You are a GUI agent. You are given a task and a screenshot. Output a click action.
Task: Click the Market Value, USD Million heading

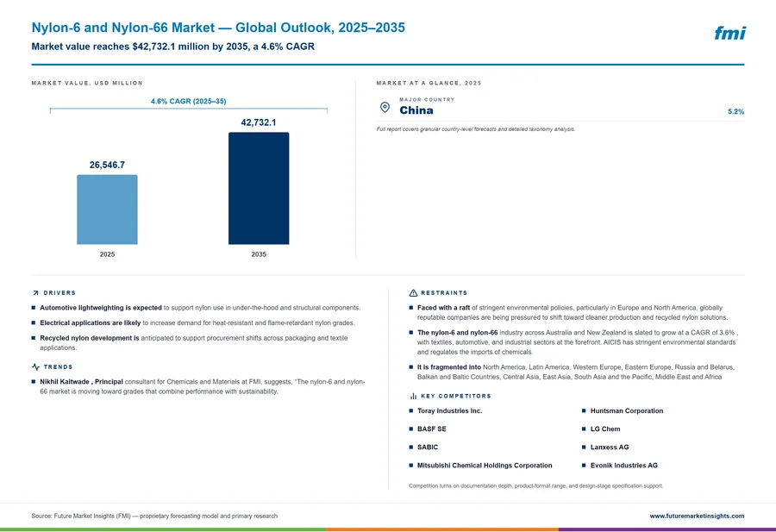(x=87, y=83)
